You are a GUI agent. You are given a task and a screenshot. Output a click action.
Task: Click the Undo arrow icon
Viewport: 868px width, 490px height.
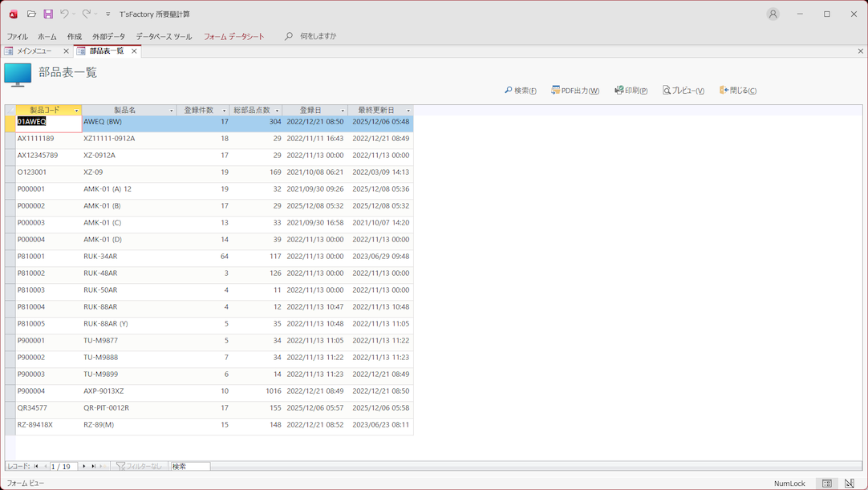click(64, 14)
